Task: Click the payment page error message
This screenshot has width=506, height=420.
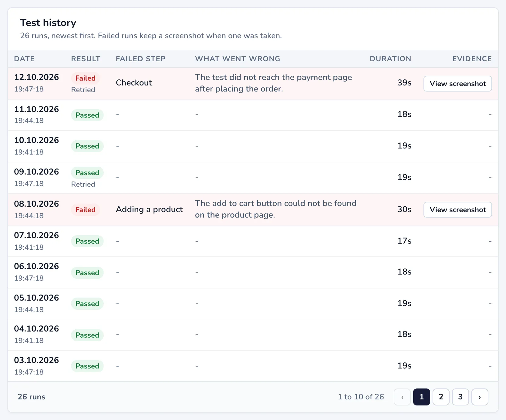Action: (273, 83)
